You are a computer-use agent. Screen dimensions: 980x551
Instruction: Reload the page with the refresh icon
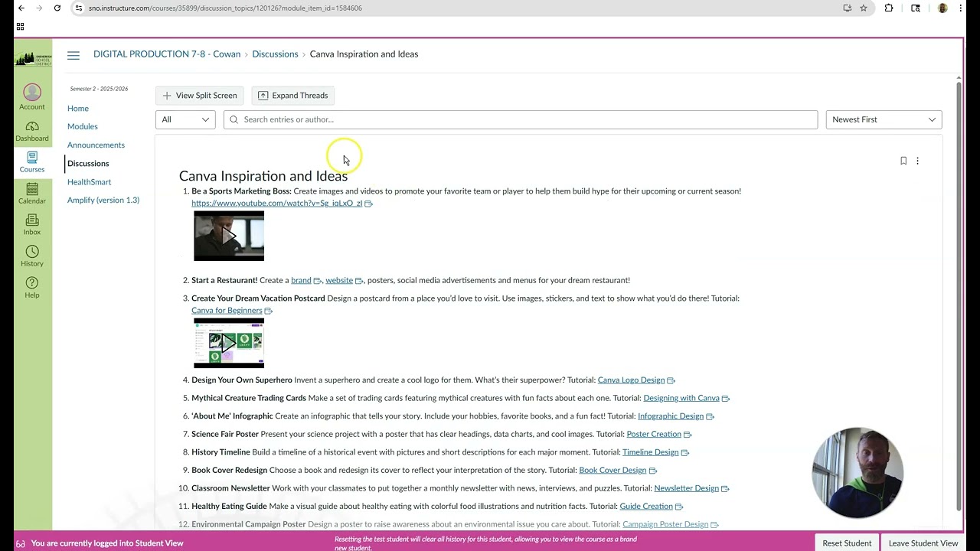coord(57,8)
